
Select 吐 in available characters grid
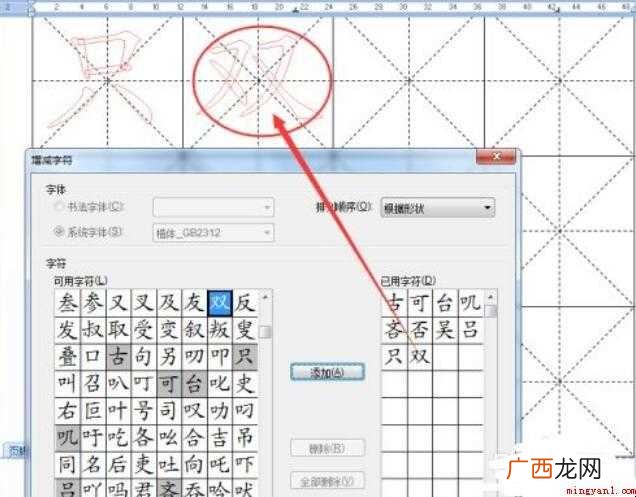coord(169,465)
